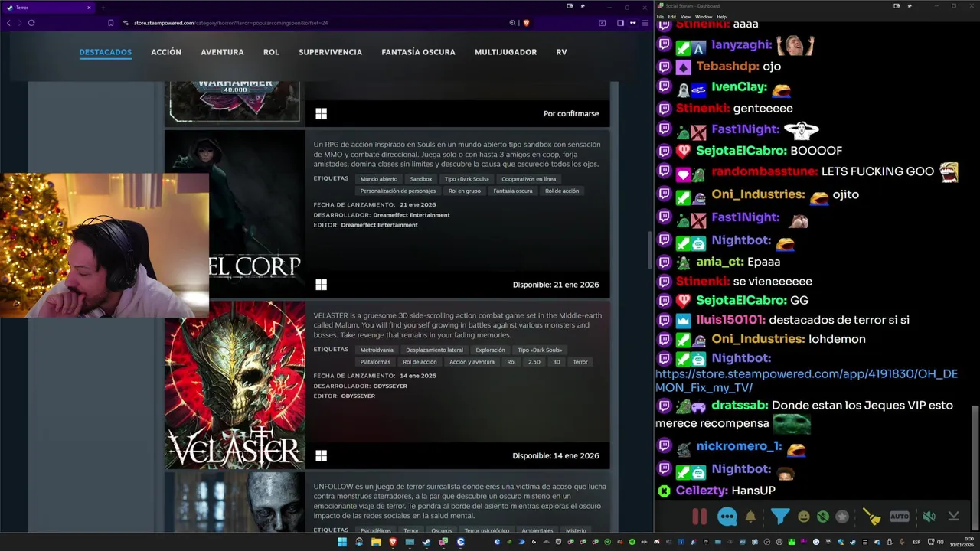980x551 pixels.
Task: Open a new browser tab
Action: [x=103, y=8]
